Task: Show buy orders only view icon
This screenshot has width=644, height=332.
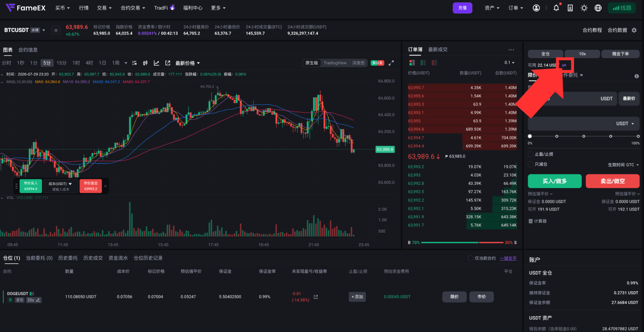Action: [423, 63]
